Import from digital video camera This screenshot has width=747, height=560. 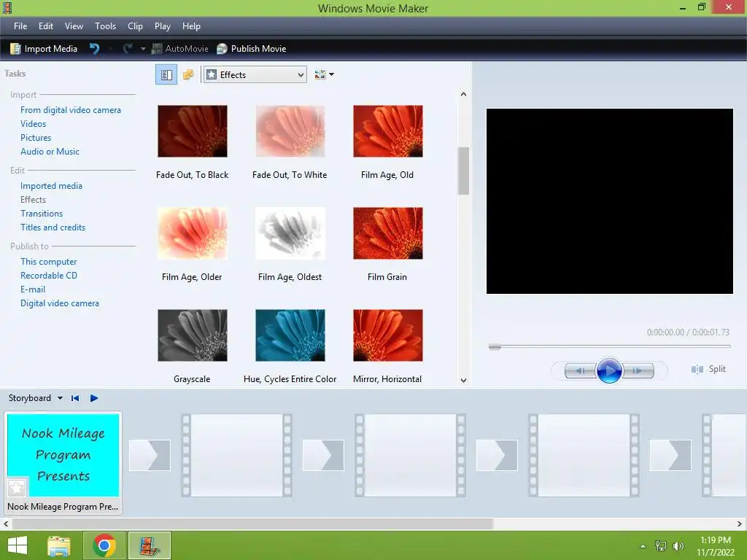pos(71,110)
